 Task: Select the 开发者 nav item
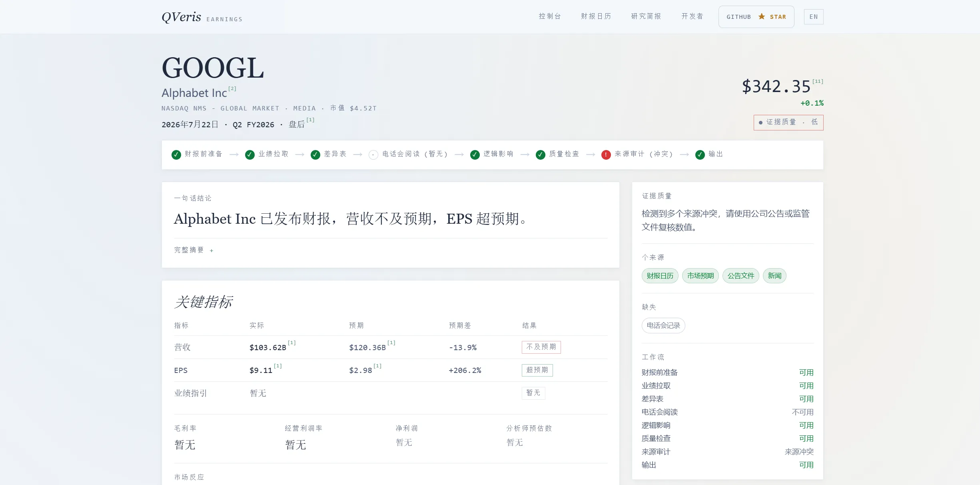pyautogui.click(x=693, y=16)
